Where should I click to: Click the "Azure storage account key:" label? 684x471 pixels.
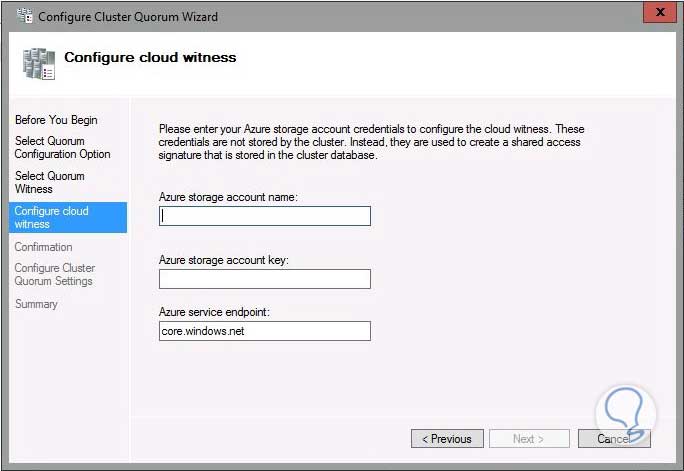coord(224,260)
